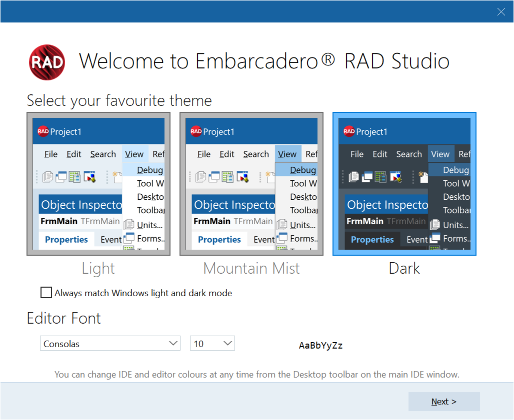Click the Next > button
514x420 pixels.
444,402
